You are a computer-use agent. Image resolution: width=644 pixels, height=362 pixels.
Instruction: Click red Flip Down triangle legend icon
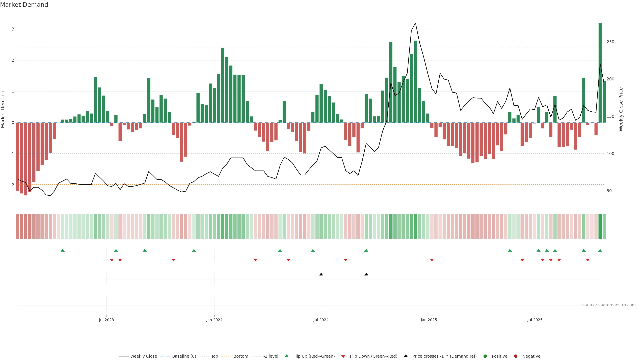pos(343,356)
